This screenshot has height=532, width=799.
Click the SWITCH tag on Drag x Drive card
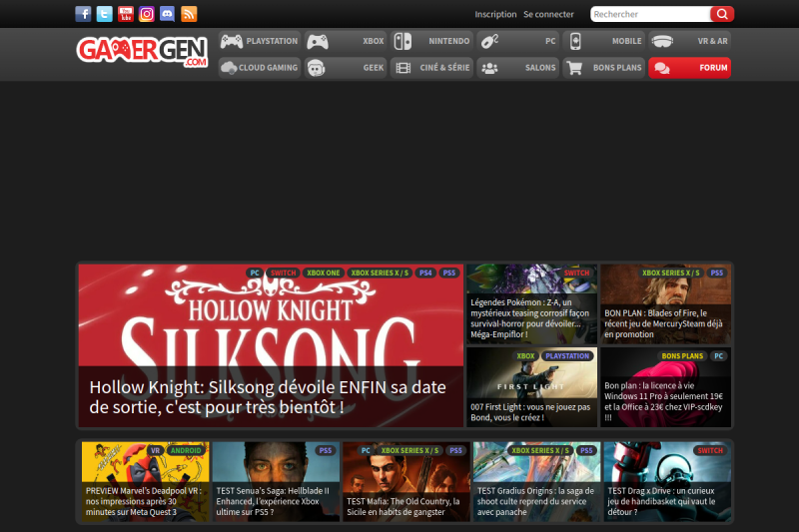click(710, 450)
